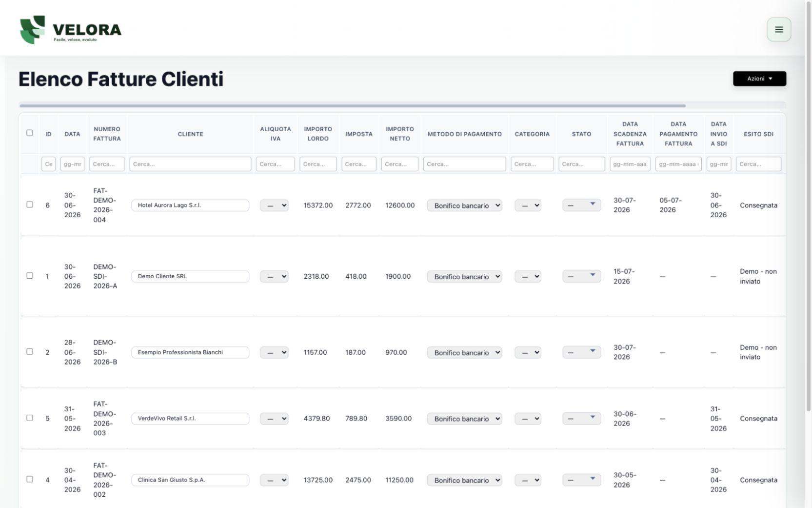
Task: Select checkbox for Hotel Aurora Lago row
Action: coord(30,204)
